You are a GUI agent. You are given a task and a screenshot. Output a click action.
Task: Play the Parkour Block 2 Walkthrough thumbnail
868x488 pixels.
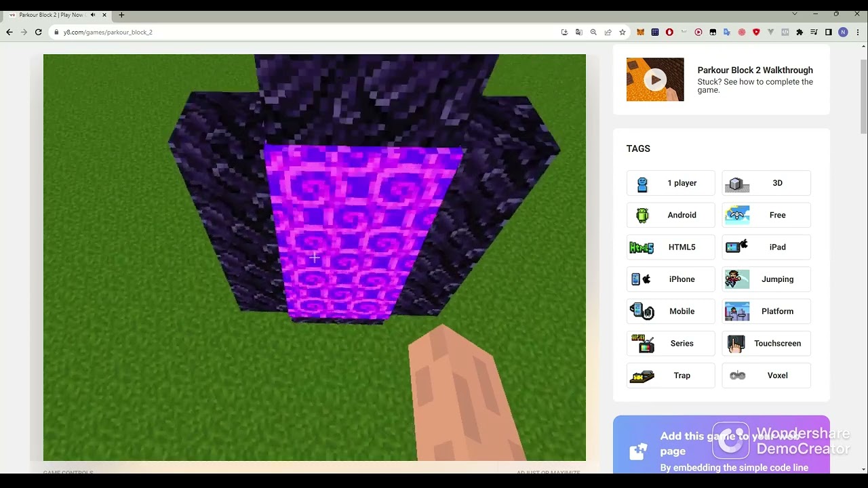point(655,79)
